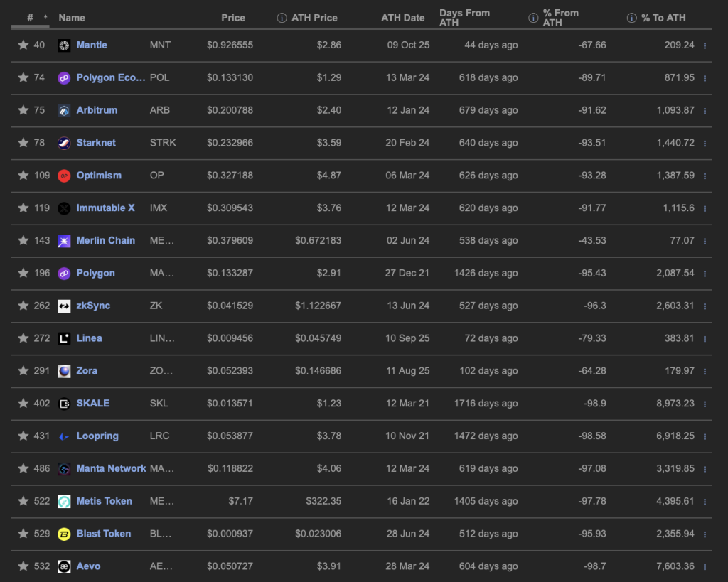Sort by the Price column header
The height and width of the screenshot is (582, 728).
tap(232, 18)
